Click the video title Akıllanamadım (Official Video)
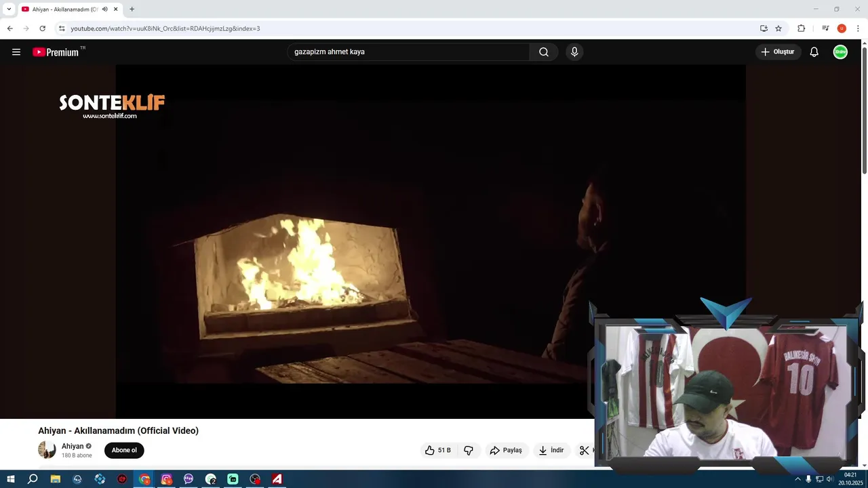Image resolution: width=868 pixels, height=488 pixels. tap(118, 430)
